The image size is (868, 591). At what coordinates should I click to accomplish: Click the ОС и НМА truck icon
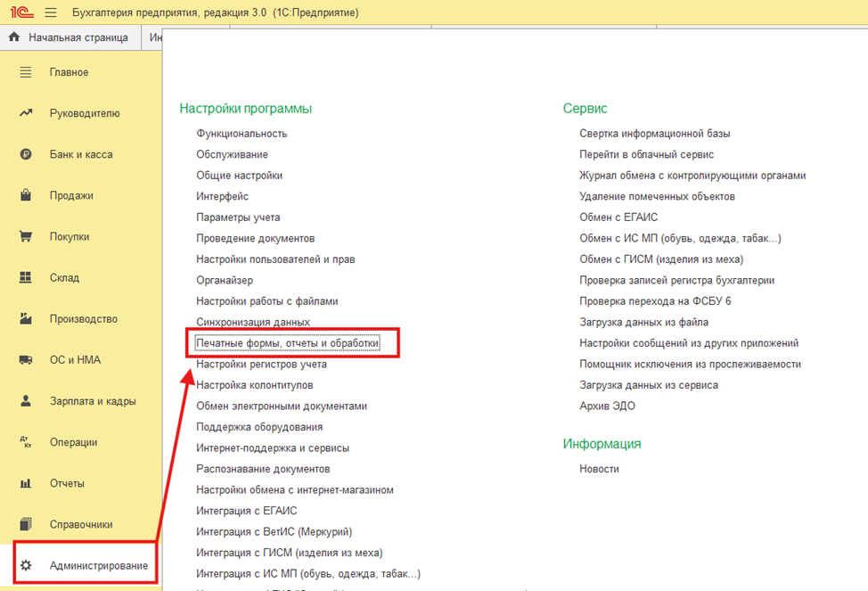coord(26,360)
